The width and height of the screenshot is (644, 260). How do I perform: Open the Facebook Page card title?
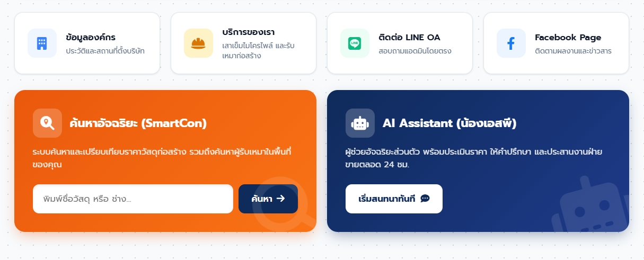point(568,38)
